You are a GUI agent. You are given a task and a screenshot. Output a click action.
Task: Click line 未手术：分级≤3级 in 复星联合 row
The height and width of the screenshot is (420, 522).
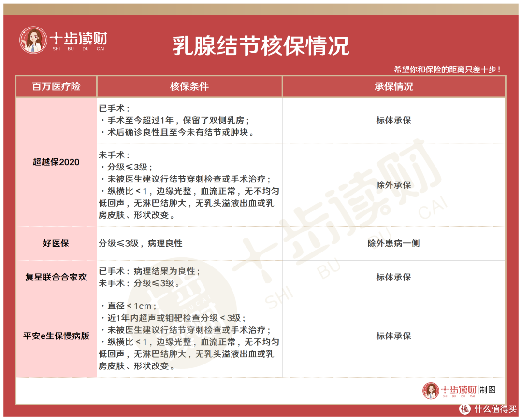[139, 283]
